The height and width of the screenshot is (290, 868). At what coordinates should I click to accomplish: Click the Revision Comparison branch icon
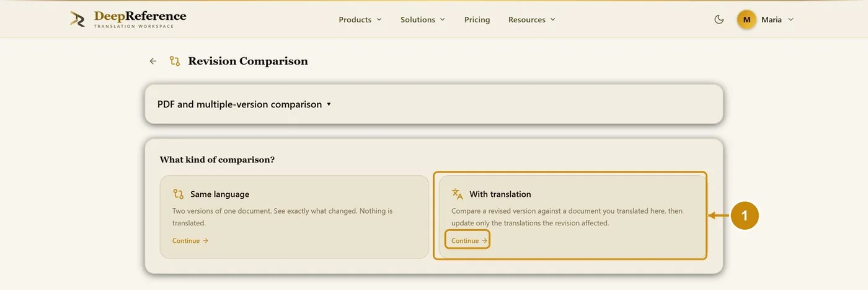(x=175, y=61)
